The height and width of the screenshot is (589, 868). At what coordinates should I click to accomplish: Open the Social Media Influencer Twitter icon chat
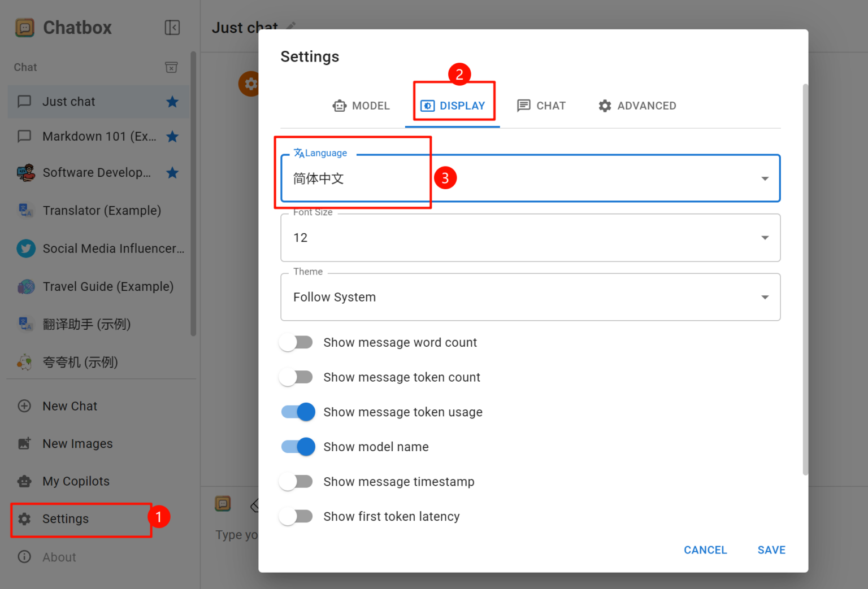tap(26, 248)
